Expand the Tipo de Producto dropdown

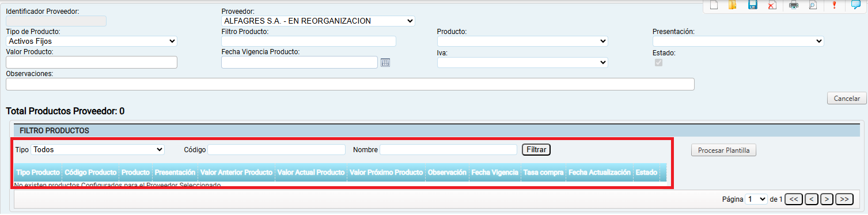click(92, 41)
